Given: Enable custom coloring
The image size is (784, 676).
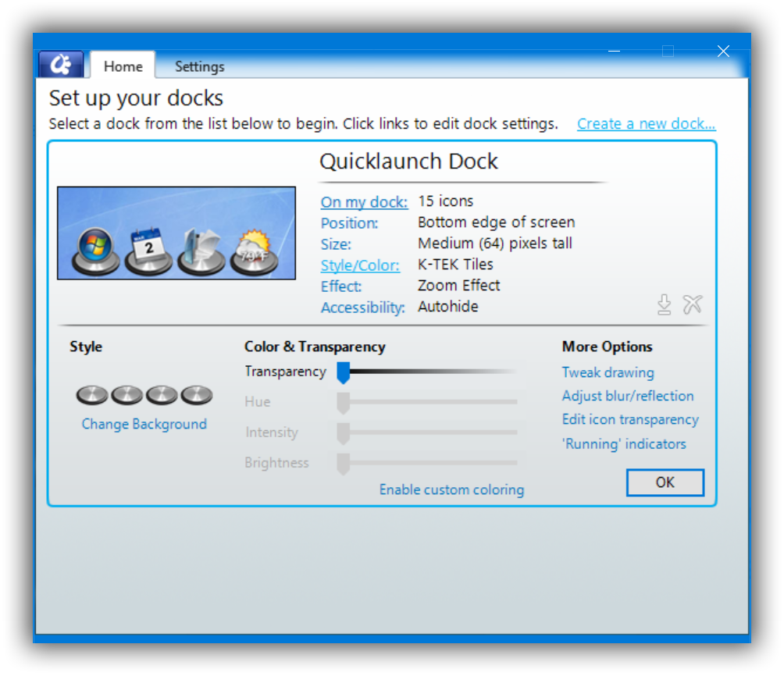Looking at the screenshot, I should (451, 489).
